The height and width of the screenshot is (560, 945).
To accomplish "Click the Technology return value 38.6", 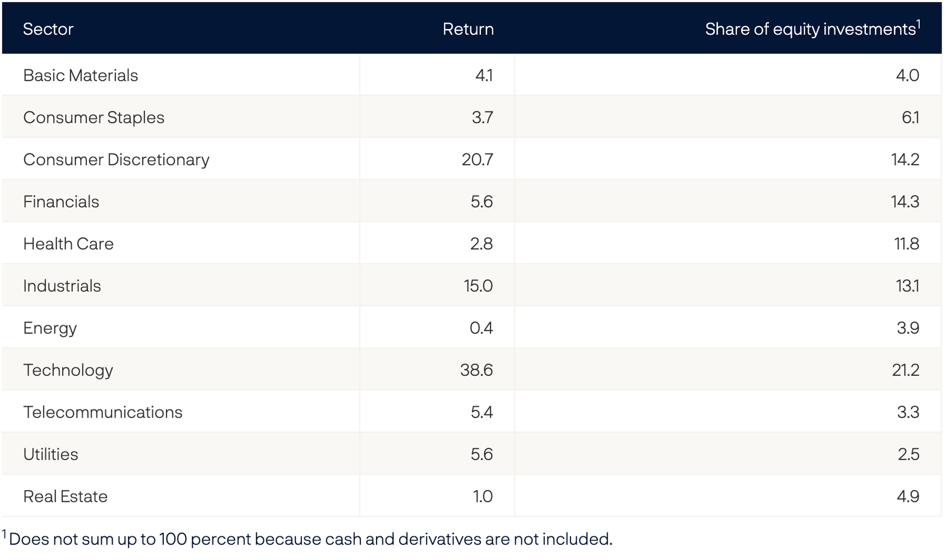I will coord(476,370).
